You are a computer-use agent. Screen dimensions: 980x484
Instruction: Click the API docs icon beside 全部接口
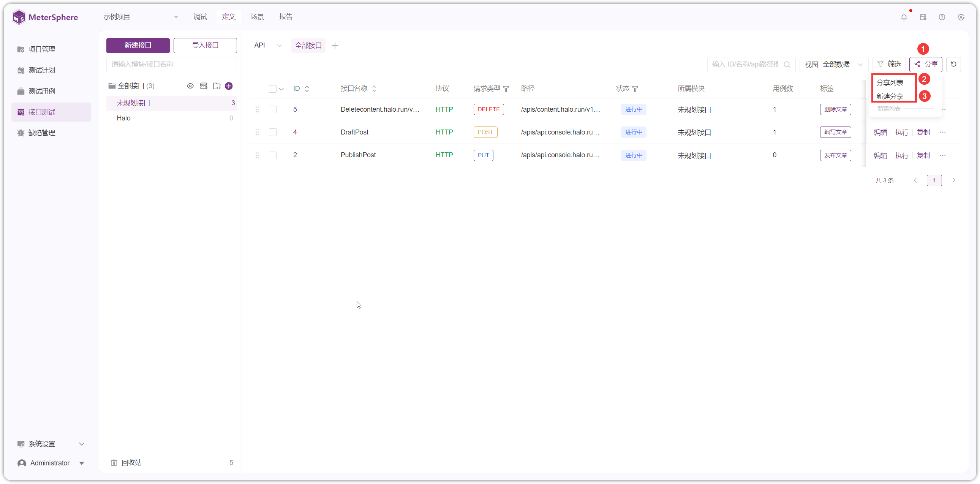coord(204,86)
